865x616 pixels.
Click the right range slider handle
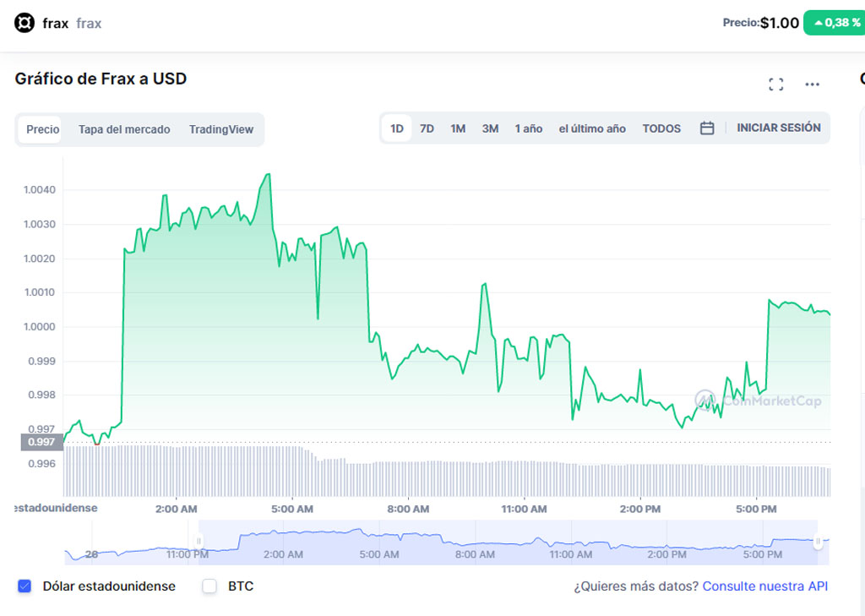pyautogui.click(x=818, y=541)
